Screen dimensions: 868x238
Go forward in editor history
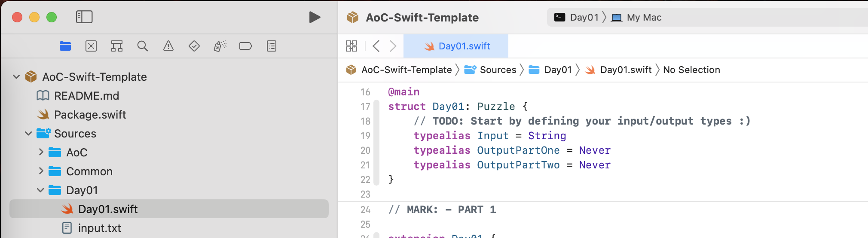[393, 46]
